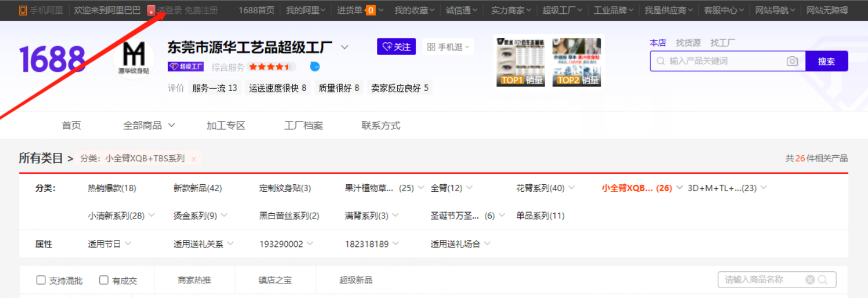Click the magnifier icon in keyword search box
This screenshot has height=298, width=868.
pos(660,61)
